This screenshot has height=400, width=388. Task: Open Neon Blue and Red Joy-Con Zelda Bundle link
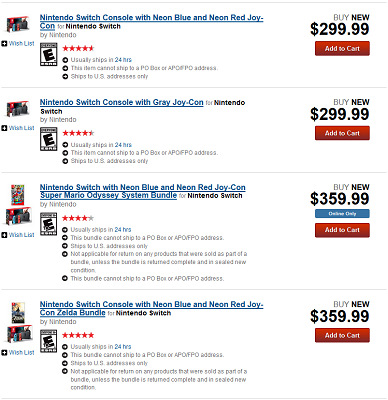coord(151,308)
